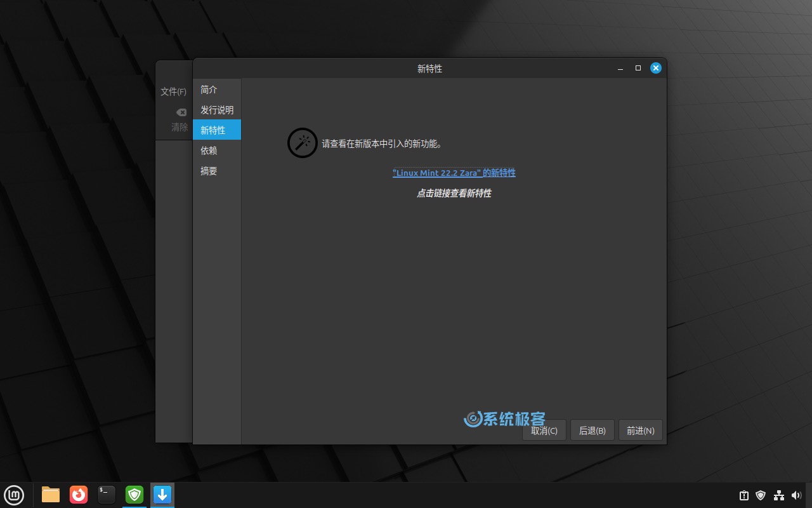812x508 pixels.
Task: Click the 后退(B) button
Action: click(x=592, y=431)
